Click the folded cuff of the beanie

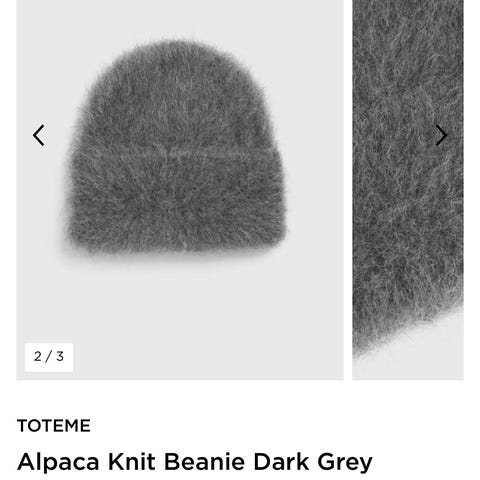pos(177,202)
